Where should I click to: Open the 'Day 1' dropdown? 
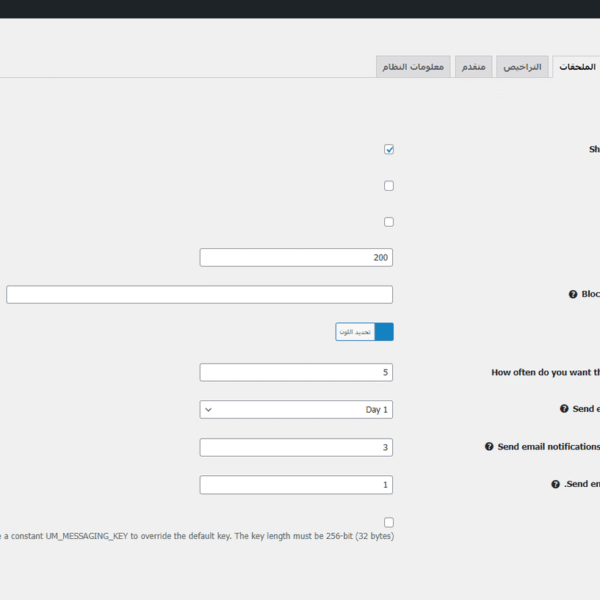click(296, 409)
